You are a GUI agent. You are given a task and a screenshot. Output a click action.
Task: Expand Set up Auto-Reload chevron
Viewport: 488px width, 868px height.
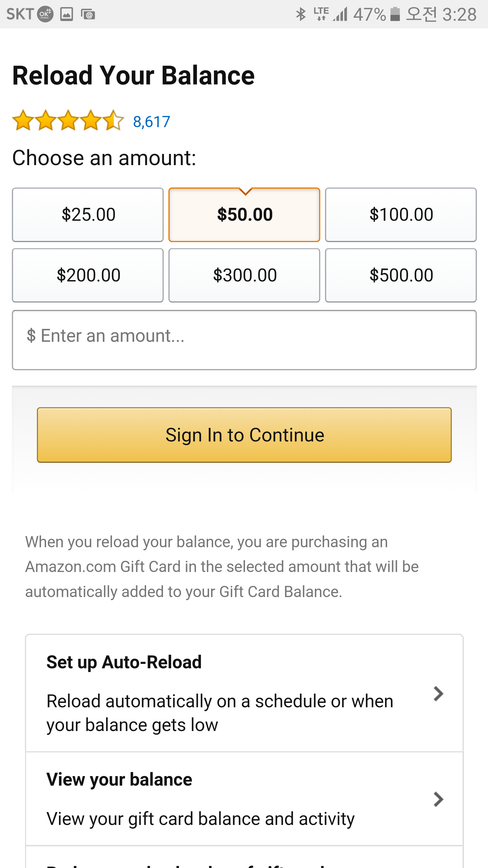click(x=439, y=694)
